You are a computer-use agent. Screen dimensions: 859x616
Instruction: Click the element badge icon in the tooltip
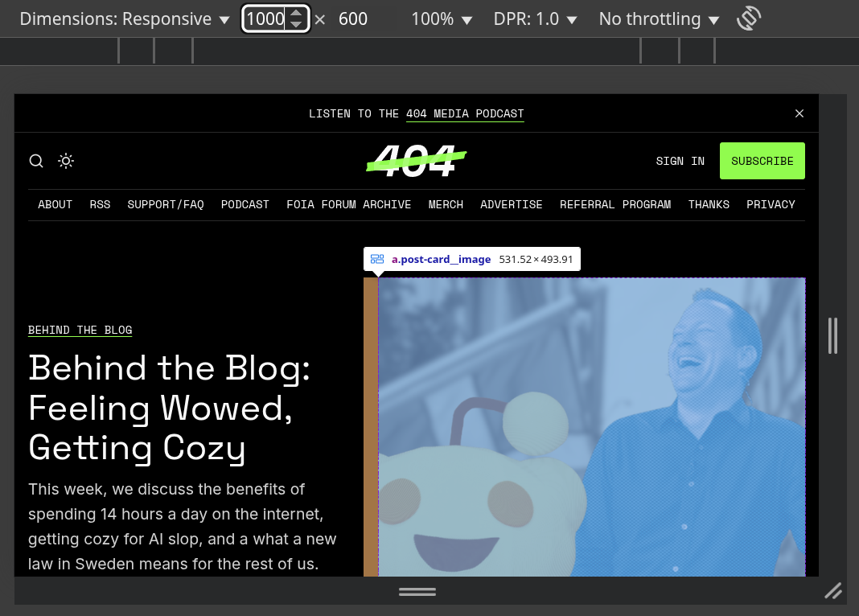click(377, 259)
